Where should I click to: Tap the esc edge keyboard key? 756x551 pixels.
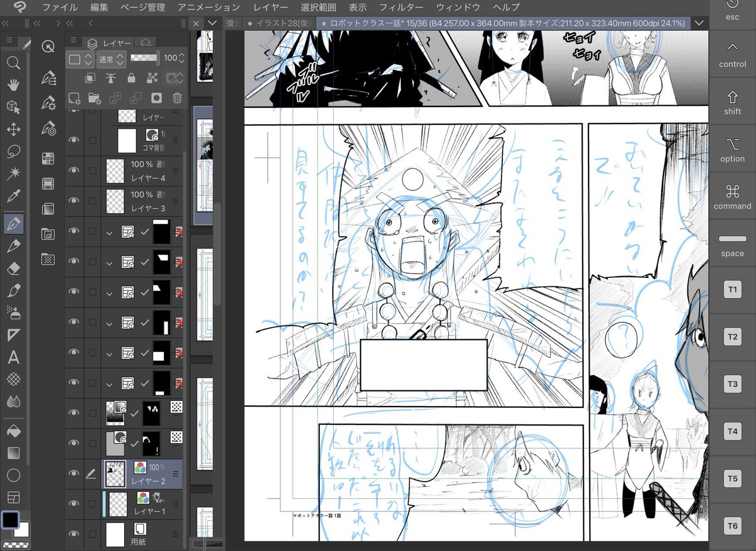coord(732,11)
